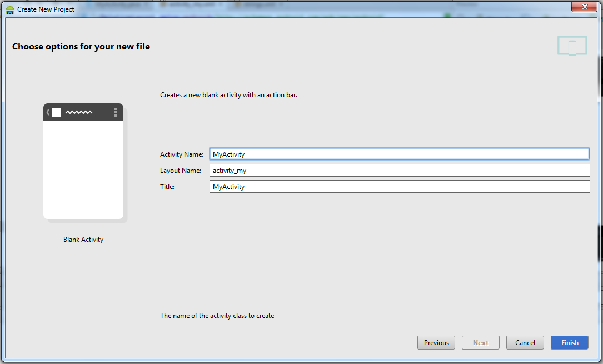This screenshot has height=364, width=603.
Task: Go back with the Previous button
Action: (436, 342)
